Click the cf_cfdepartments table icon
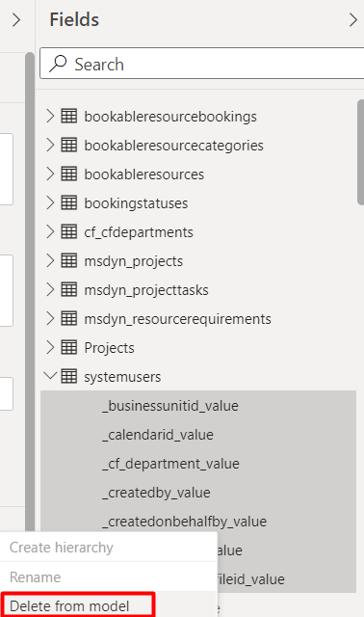364x617 pixels. click(x=68, y=231)
